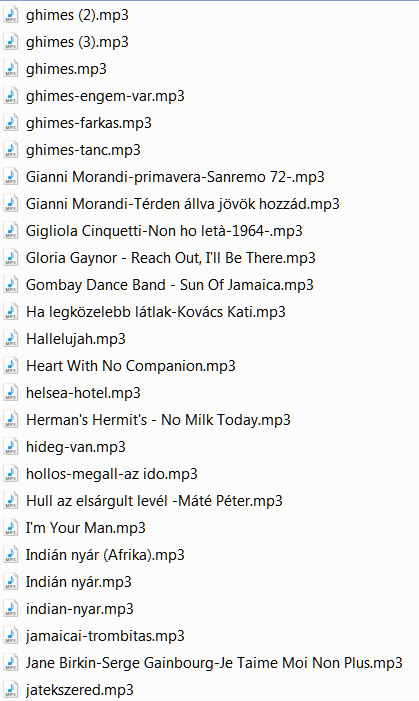Select Gianni Morandi-primavera-Sanremo 72-.mp3
The image size is (419, 701).
pyautogui.click(x=175, y=177)
